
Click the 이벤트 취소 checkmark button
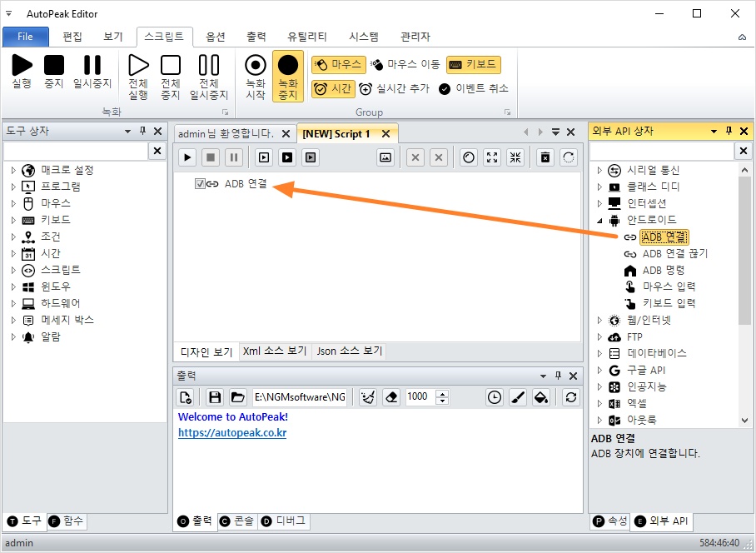click(474, 89)
